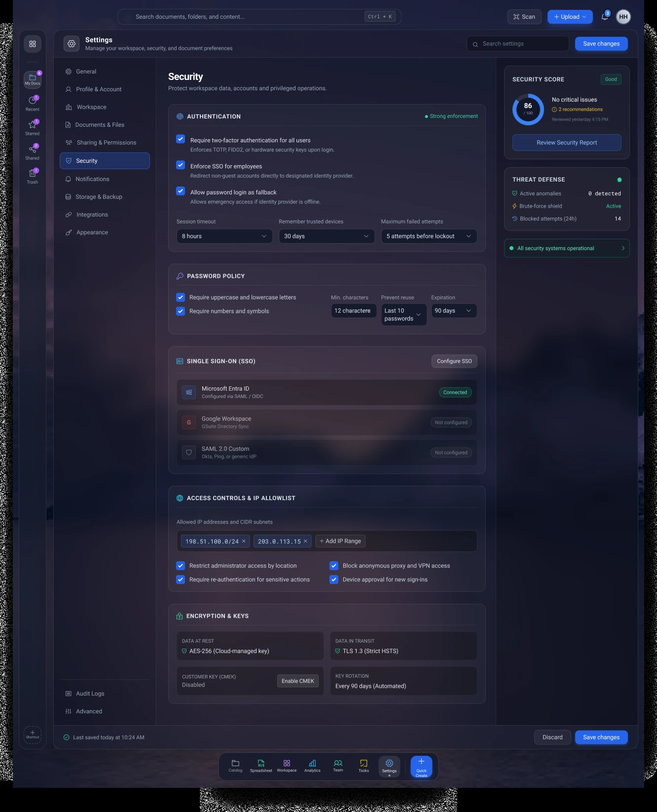Open Team in the bottom dock
Viewport: 657px width, 812px height.
[x=338, y=766]
